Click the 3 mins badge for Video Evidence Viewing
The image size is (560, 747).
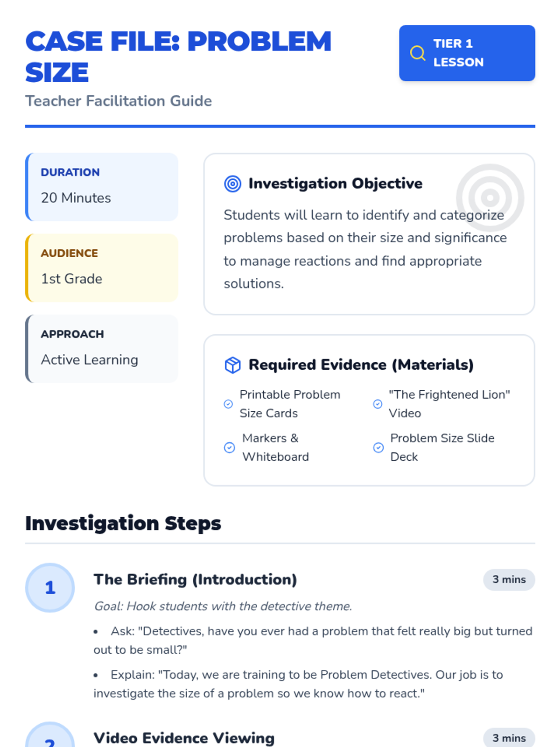tap(509, 738)
